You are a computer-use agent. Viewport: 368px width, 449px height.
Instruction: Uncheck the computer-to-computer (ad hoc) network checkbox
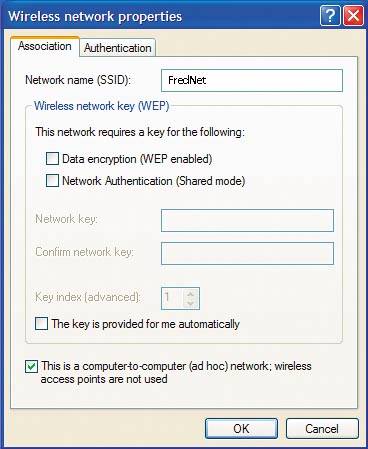pos(31,366)
